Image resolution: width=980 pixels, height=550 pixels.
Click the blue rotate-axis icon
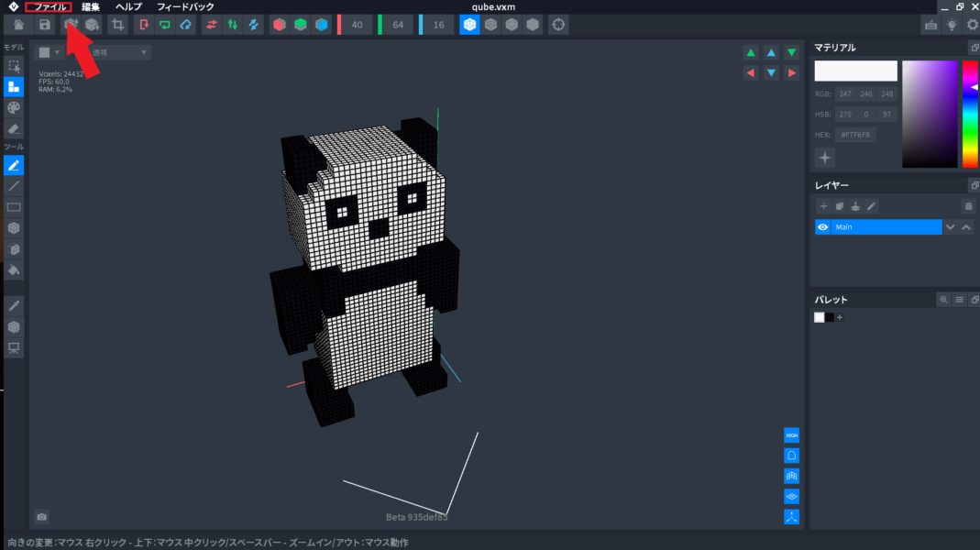point(186,25)
